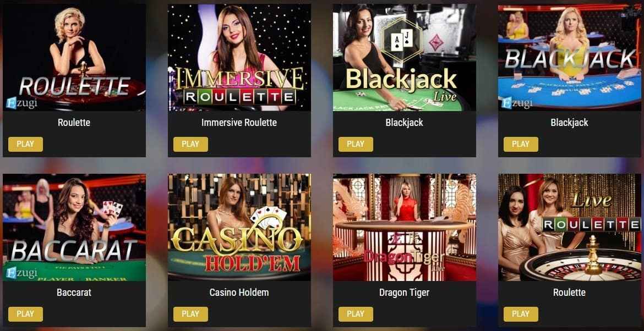Open the Ezugi Blackjack blue table thumbnail
This screenshot has height=331, width=644.
(570, 57)
